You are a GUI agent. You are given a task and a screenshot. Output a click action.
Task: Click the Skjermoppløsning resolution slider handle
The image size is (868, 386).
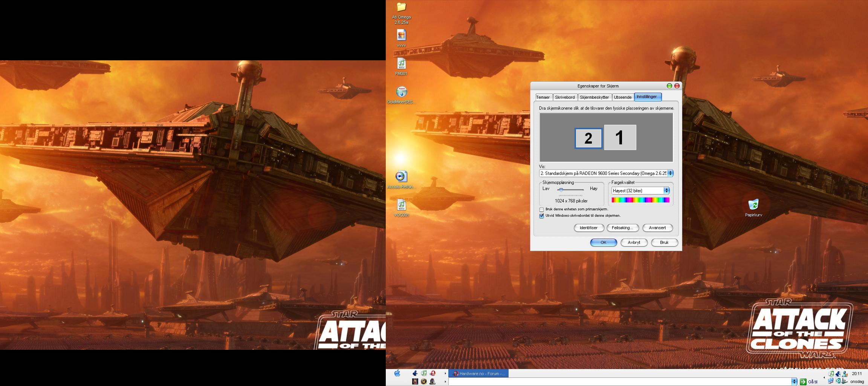pos(561,190)
